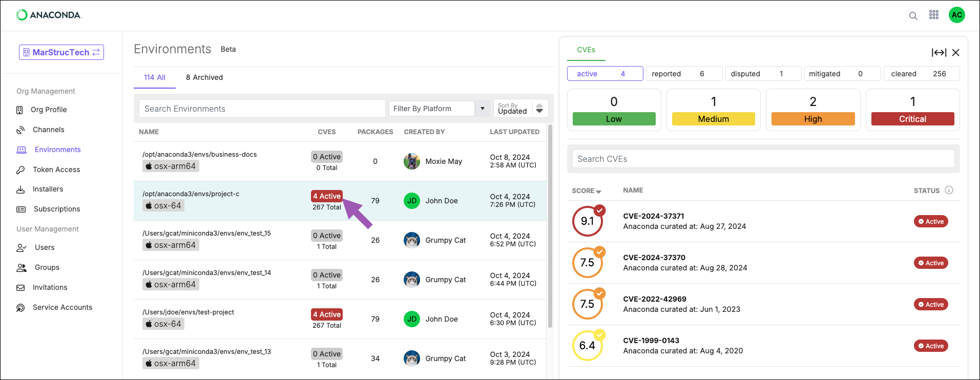This screenshot has height=380, width=980.
Task: Expand the CVE panel width icon
Action: [x=939, y=52]
